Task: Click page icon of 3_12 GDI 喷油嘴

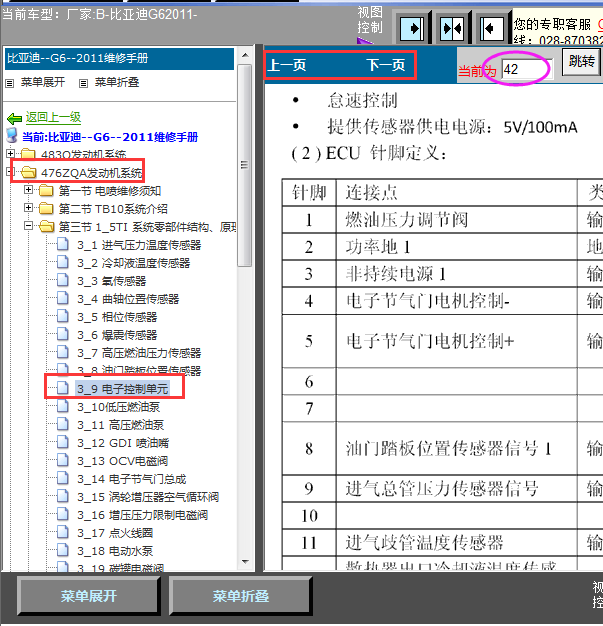Action: (63, 442)
